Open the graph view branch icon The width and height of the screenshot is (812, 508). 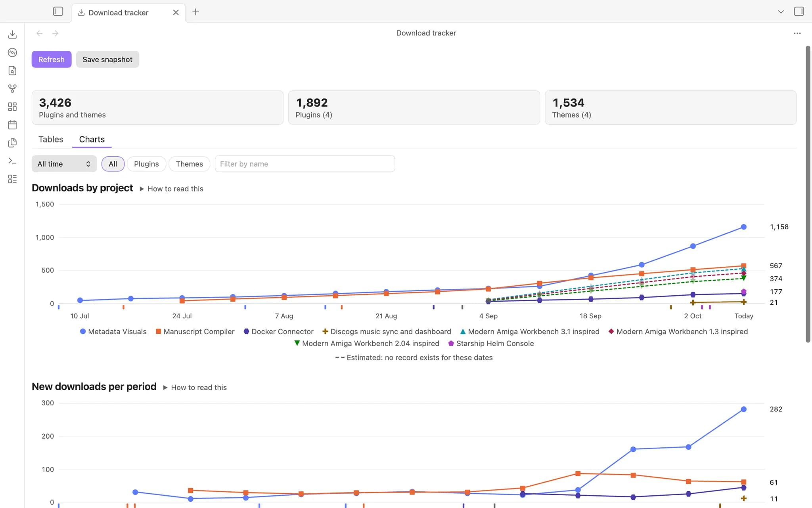(x=12, y=89)
